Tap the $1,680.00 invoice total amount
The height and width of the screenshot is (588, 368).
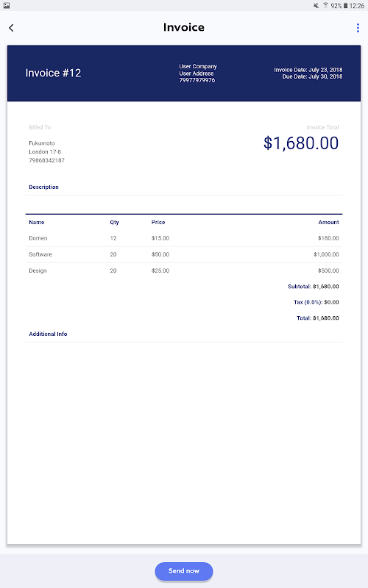click(x=301, y=143)
